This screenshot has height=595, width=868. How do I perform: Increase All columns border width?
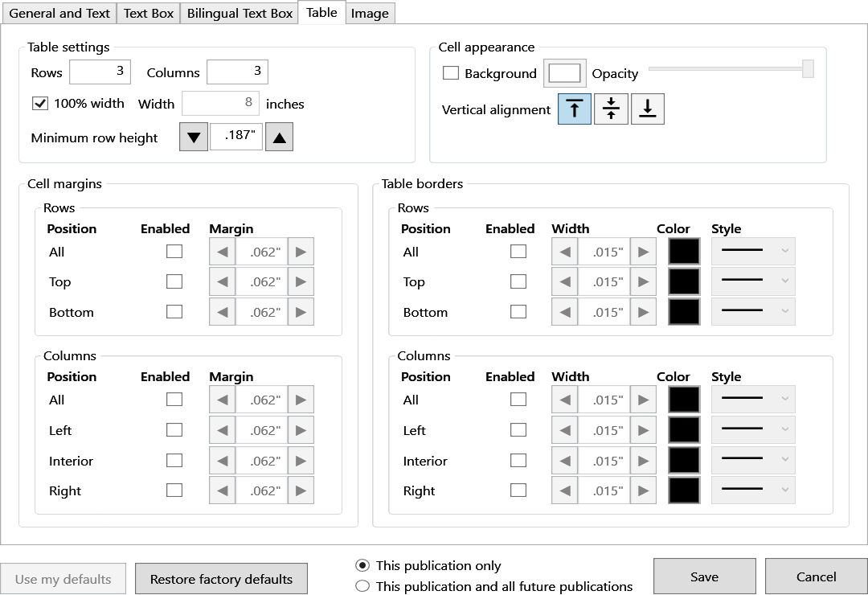click(x=643, y=400)
